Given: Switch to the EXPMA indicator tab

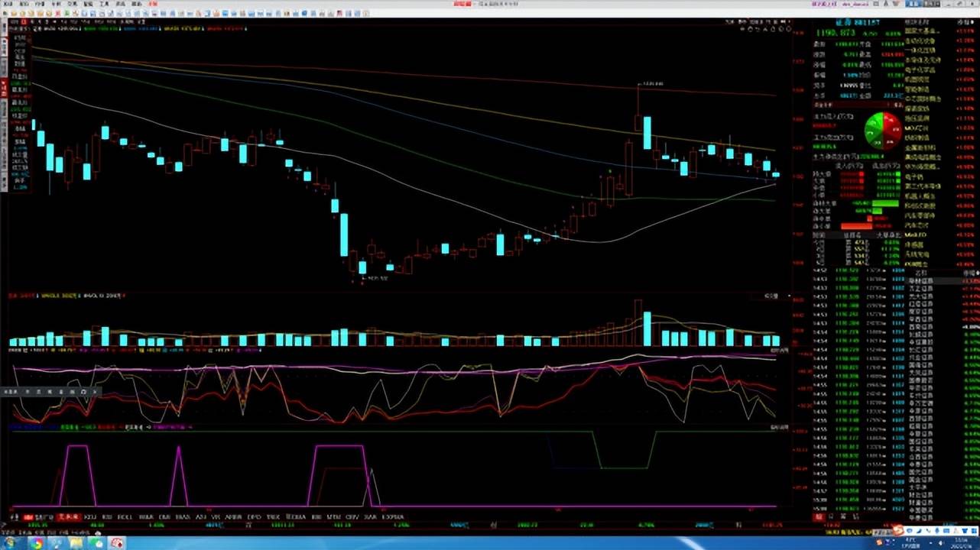Looking at the screenshot, I should point(393,517).
